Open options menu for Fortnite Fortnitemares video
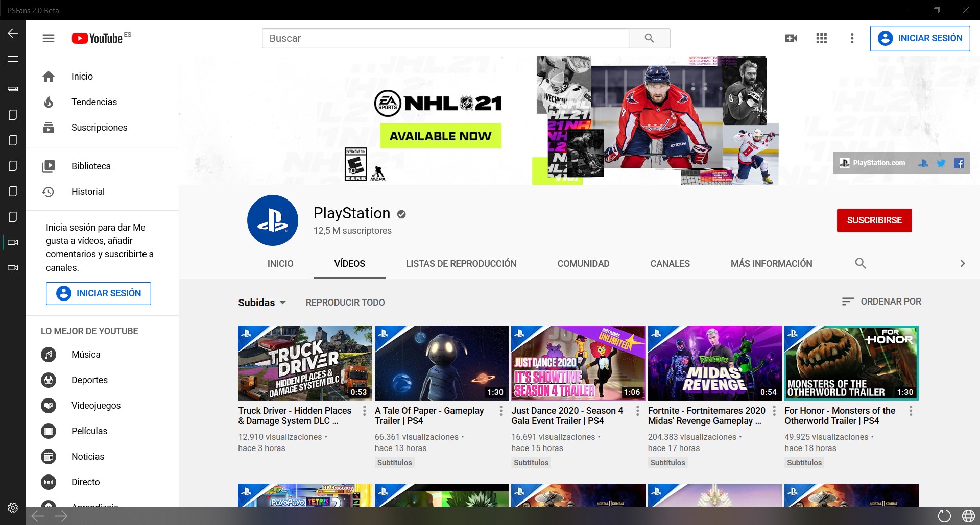Image resolution: width=980 pixels, height=525 pixels. (x=774, y=411)
